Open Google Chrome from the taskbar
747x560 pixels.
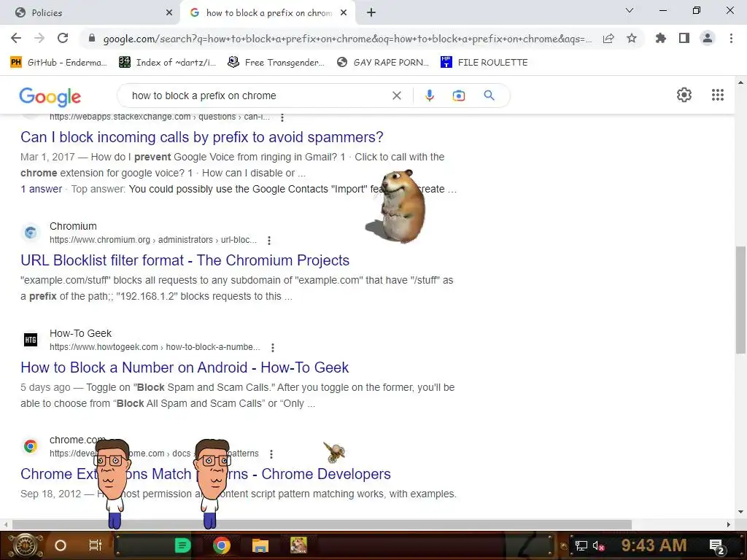[222, 545]
